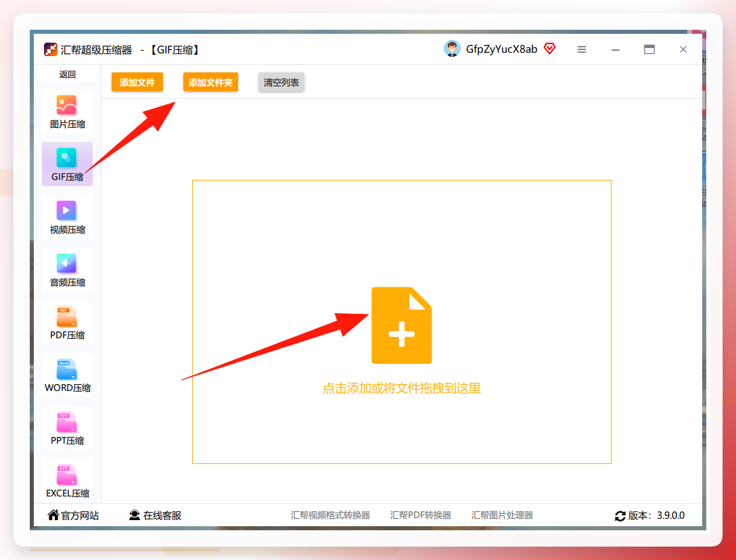Image resolution: width=736 pixels, height=560 pixels.
Task: Open the 视频压缩 video compression icon
Action: pyautogui.click(x=66, y=210)
